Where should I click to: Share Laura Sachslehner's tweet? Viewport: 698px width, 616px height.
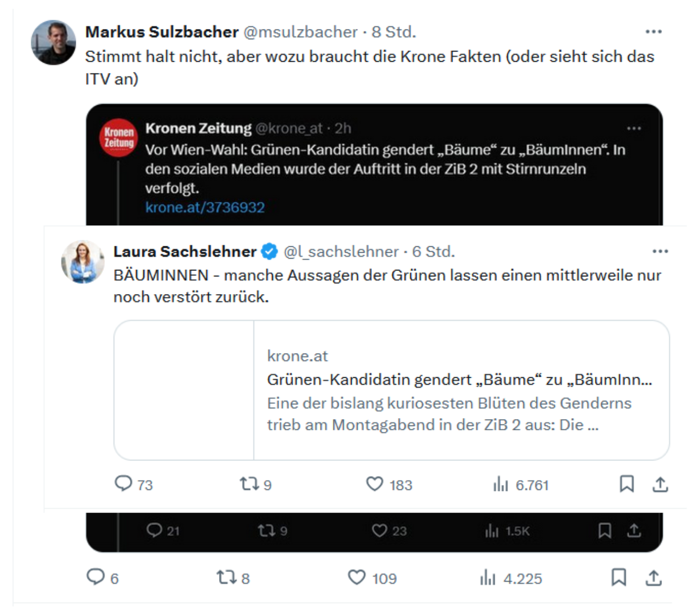pos(660,484)
